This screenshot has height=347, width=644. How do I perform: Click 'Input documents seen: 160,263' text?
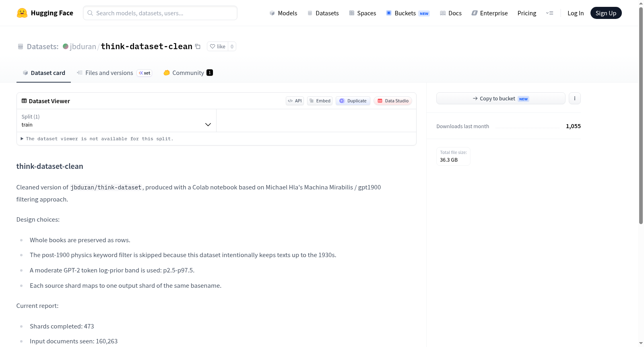click(74, 341)
